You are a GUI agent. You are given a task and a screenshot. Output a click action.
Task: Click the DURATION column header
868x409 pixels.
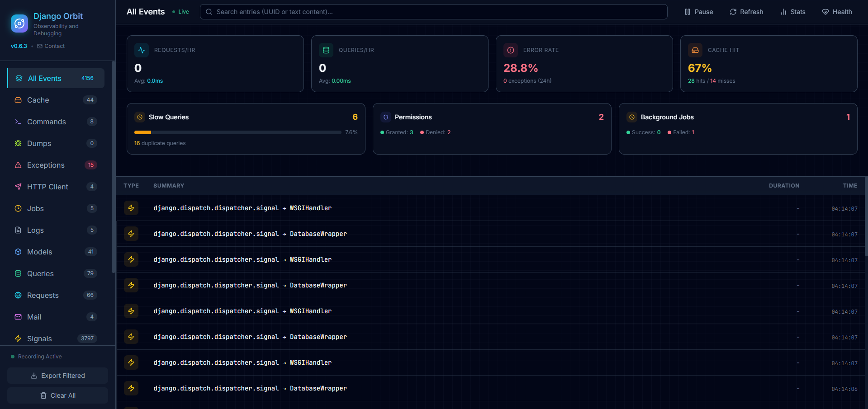click(x=784, y=186)
